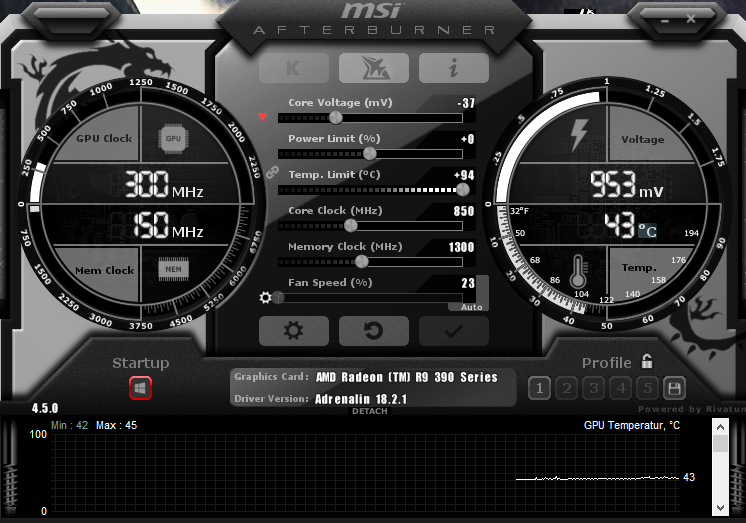This screenshot has height=523, width=746.
Task: Click the Core Voltage slider handle
Action: [x=336, y=118]
